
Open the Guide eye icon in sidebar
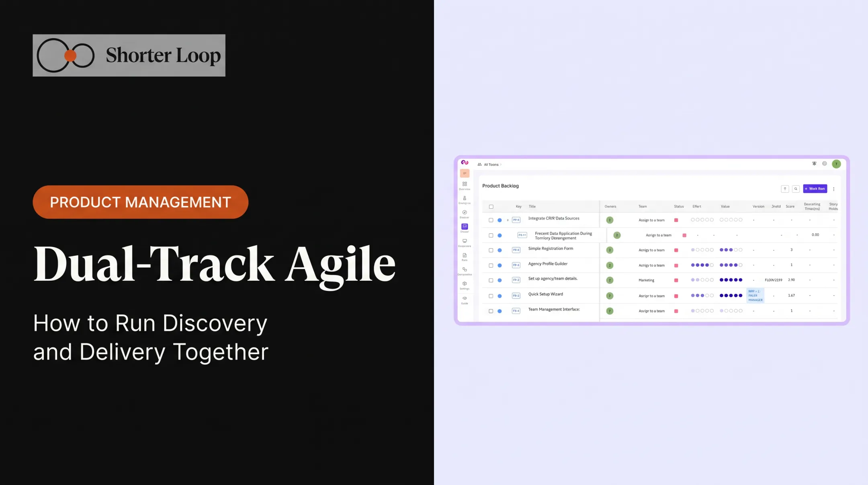point(465,298)
